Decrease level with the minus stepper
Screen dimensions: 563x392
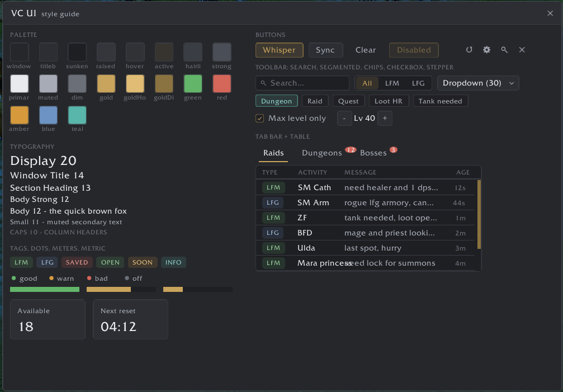point(344,118)
